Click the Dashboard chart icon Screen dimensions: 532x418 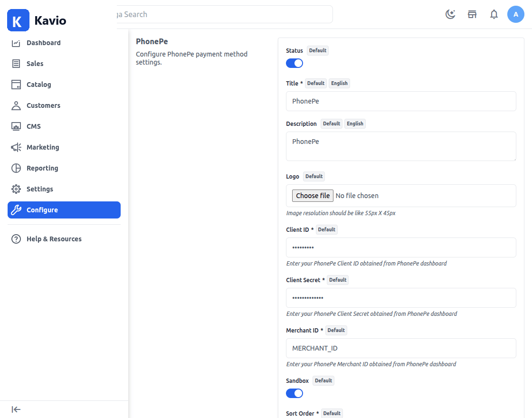point(16,43)
